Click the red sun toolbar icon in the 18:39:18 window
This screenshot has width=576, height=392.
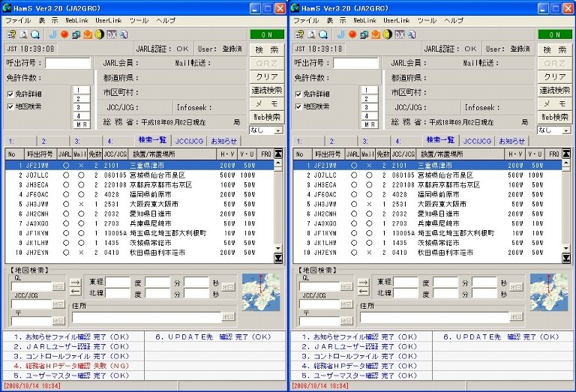coord(352,34)
